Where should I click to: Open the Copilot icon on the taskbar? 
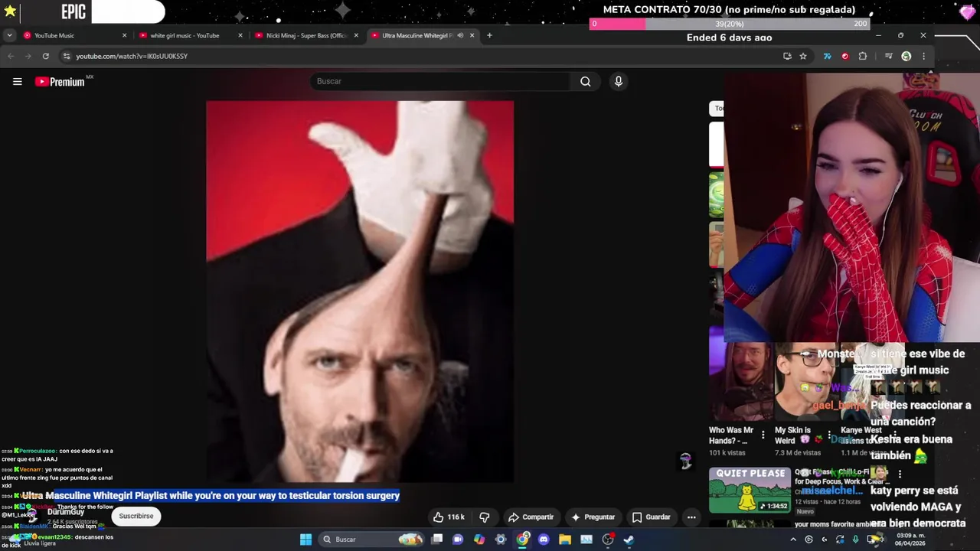coord(479,540)
